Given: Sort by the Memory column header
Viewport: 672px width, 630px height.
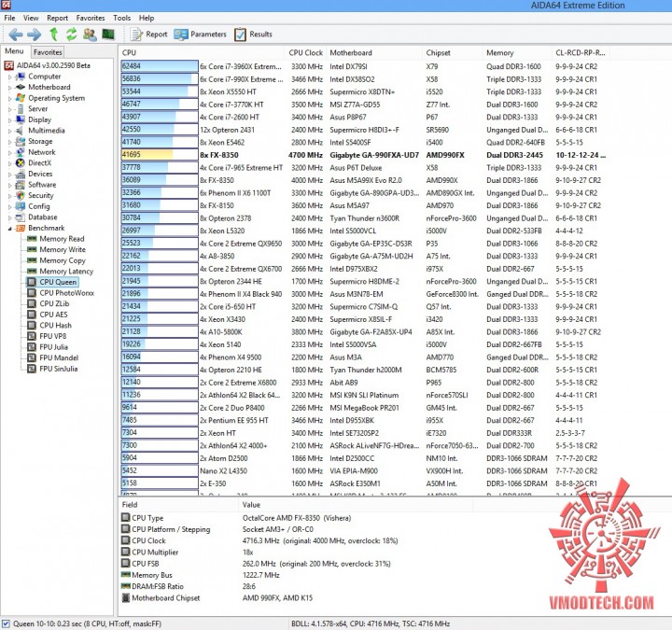Looking at the screenshot, I should 517,52.
